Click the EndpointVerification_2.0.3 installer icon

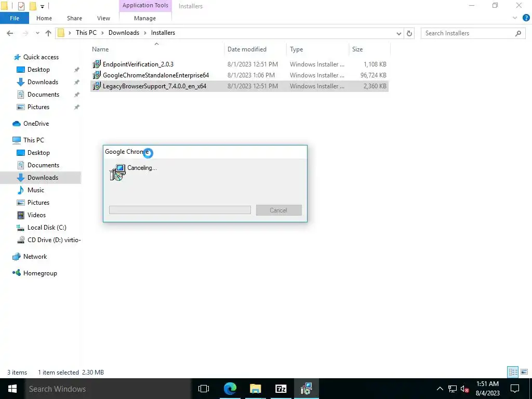(97, 64)
